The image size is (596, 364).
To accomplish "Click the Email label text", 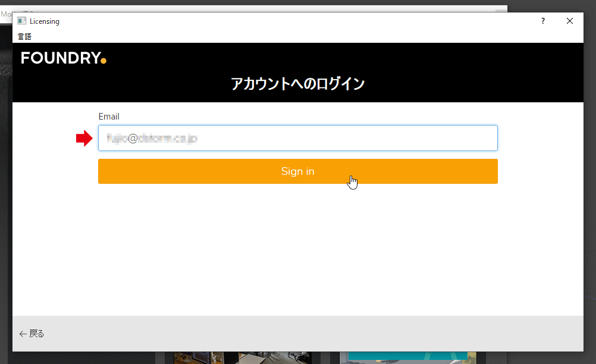I will [x=109, y=116].
